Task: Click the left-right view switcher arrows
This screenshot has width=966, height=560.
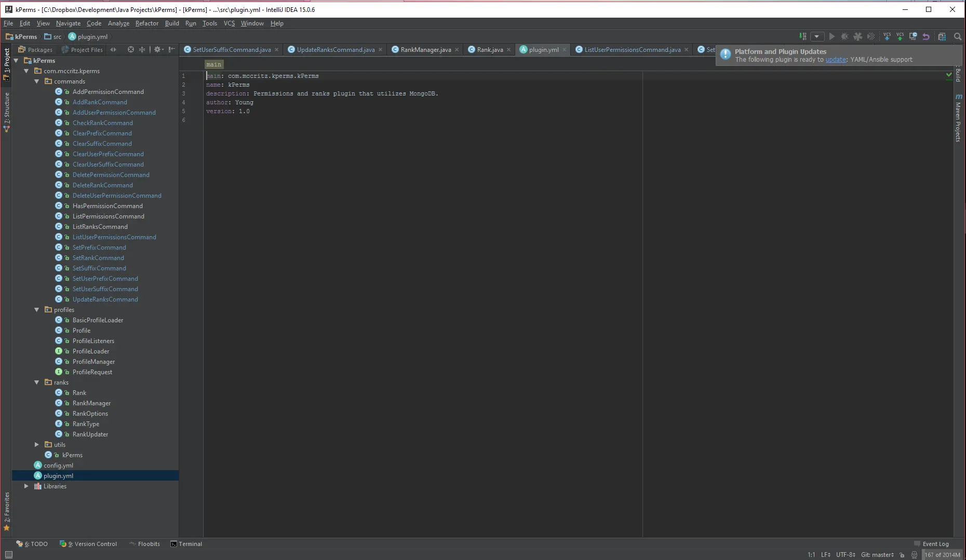Action: point(113,49)
